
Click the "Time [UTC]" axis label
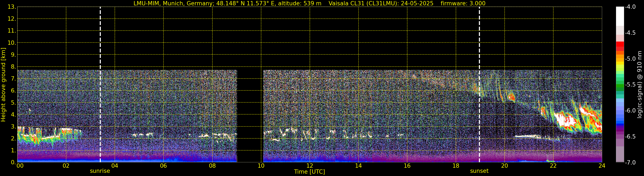point(310,172)
